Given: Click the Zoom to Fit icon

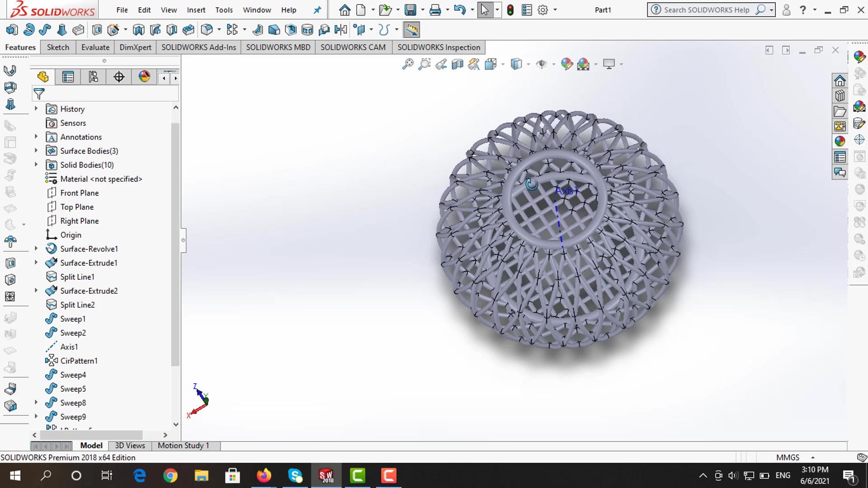Looking at the screenshot, I should [x=407, y=64].
